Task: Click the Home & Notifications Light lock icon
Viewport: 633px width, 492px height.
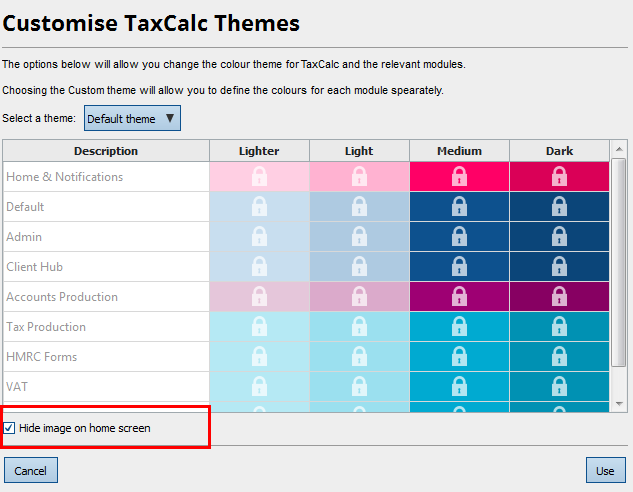Action: point(359,176)
